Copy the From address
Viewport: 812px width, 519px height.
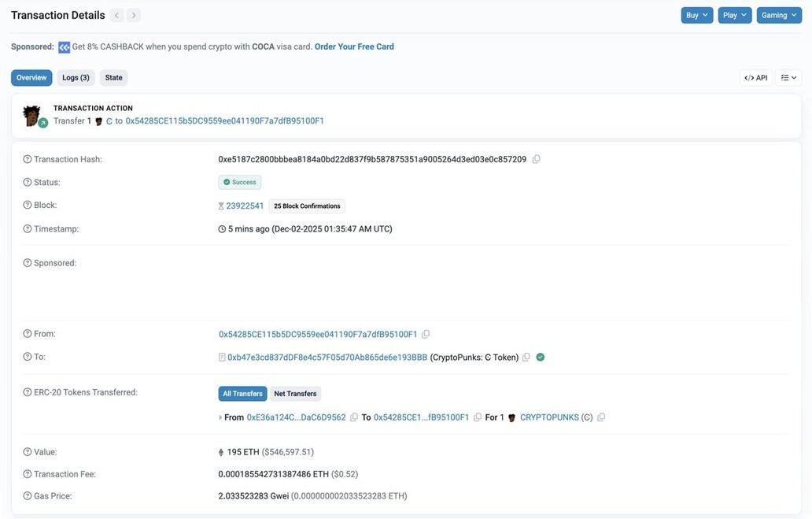[x=426, y=334]
